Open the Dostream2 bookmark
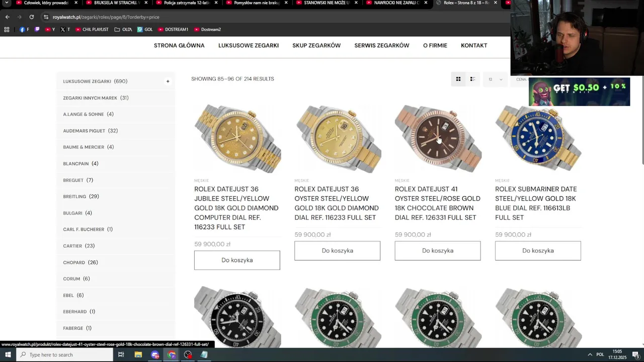Viewport: 644px width, 362px height. [207, 30]
